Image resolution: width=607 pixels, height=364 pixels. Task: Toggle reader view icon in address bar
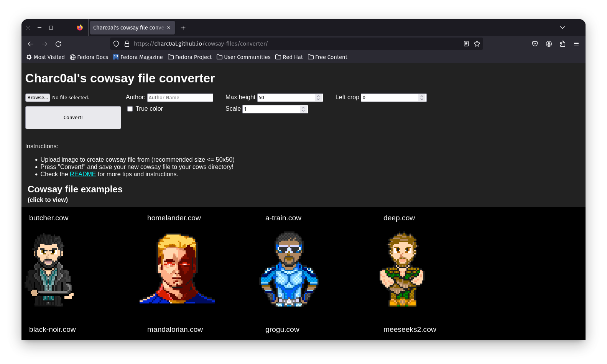point(466,44)
